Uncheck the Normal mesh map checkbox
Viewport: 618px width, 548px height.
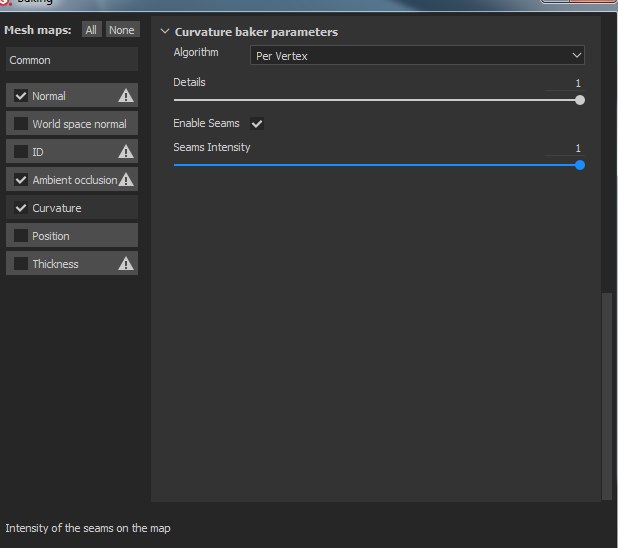[20, 95]
